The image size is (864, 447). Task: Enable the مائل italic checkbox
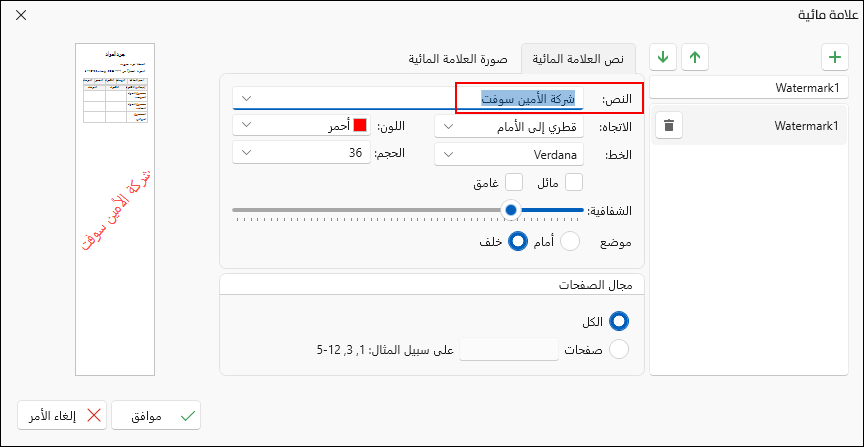pos(574,182)
